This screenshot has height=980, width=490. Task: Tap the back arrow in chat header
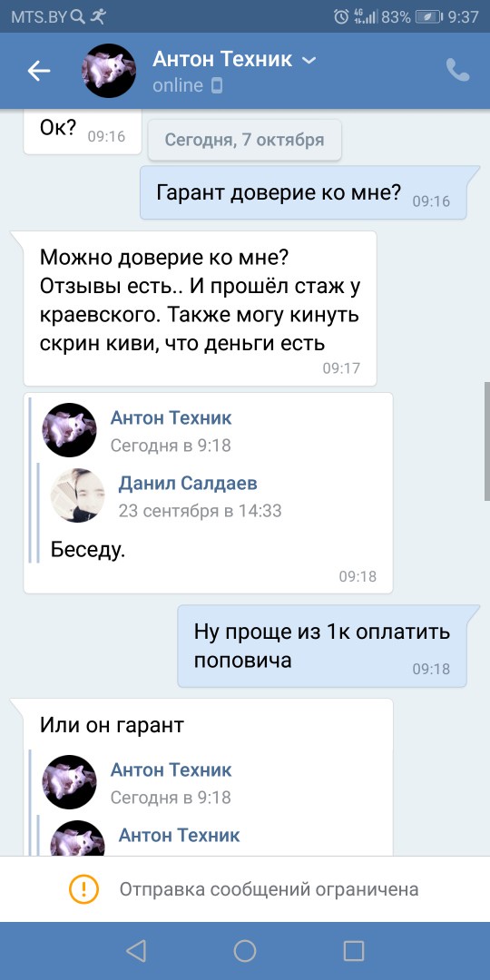point(39,72)
